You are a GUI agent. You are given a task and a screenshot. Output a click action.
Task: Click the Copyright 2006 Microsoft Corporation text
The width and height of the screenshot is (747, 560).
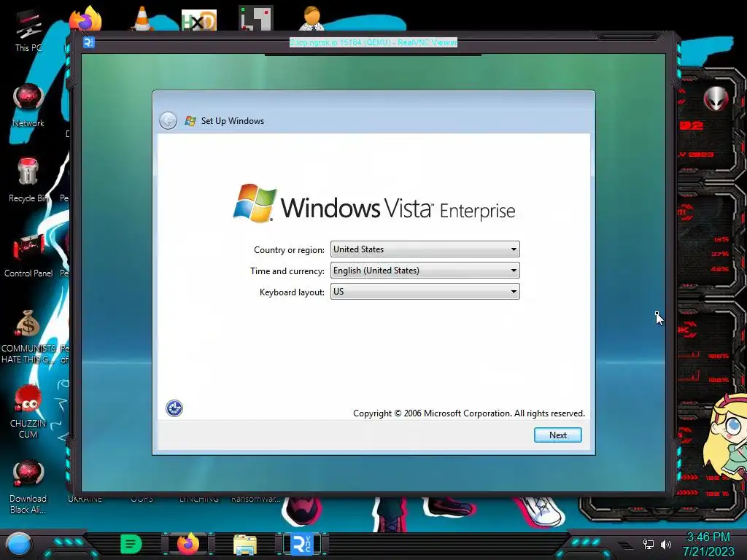(x=469, y=413)
